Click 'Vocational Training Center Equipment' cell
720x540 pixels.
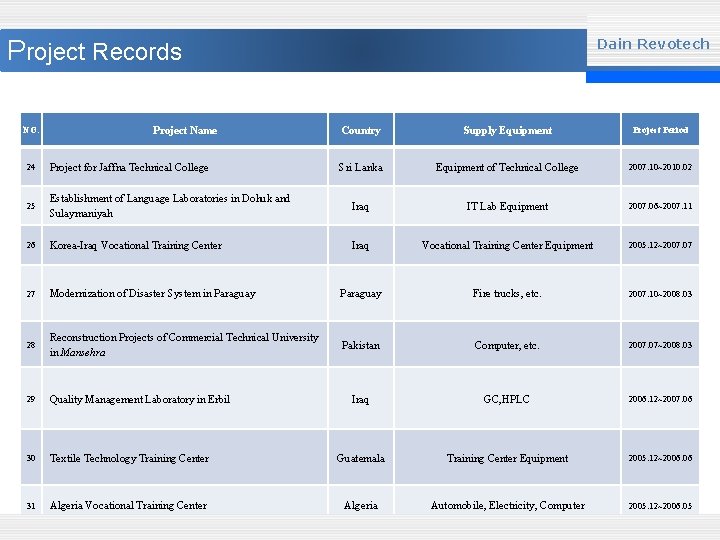(x=507, y=245)
